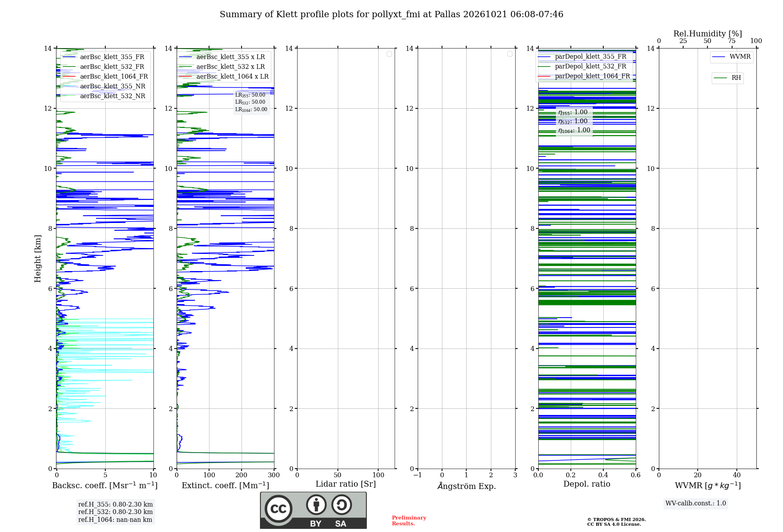Select legend entry aerBsc_klett_532_NR
The width and height of the screenshot is (783, 532).
[104, 96]
